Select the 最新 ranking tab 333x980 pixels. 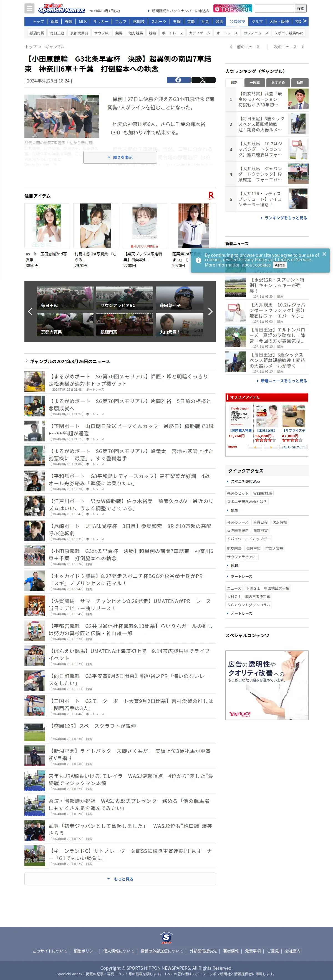click(234, 82)
